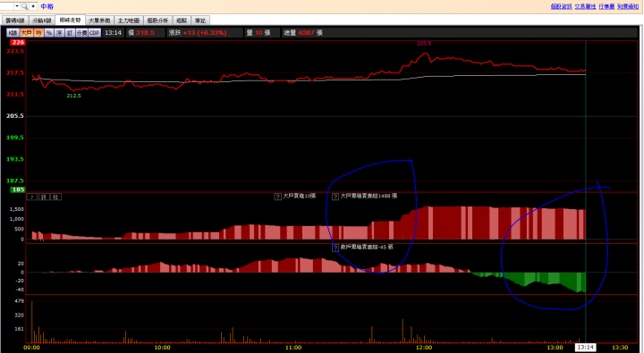Open the 個股資訊 link
The height and width of the screenshot is (353, 644).
click(561, 6)
